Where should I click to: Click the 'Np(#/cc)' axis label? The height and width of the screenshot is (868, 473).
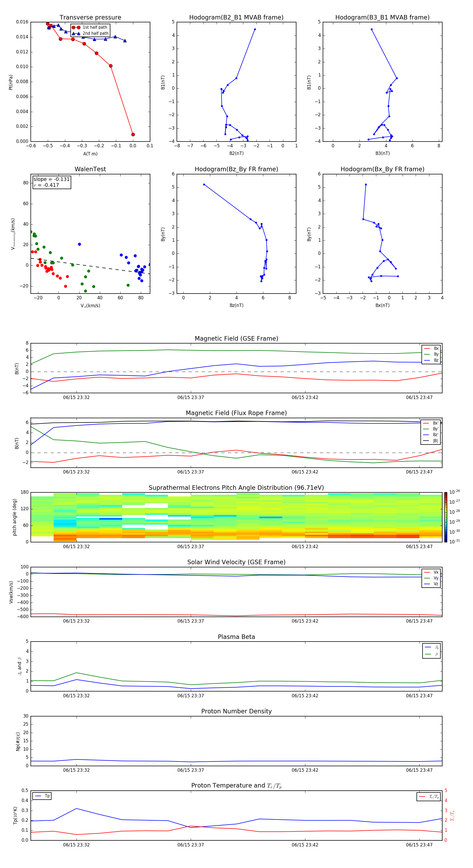click(18, 741)
